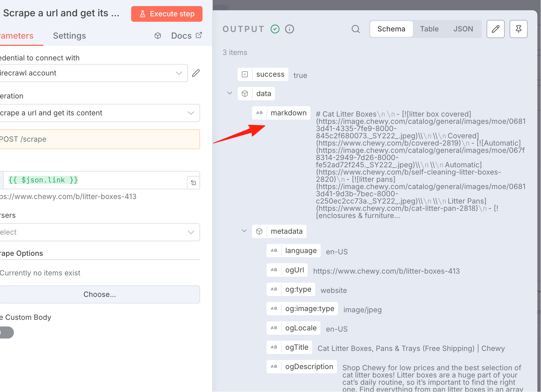Open the Parsers select dropdown
The width and height of the screenshot is (541, 392).
100,232
